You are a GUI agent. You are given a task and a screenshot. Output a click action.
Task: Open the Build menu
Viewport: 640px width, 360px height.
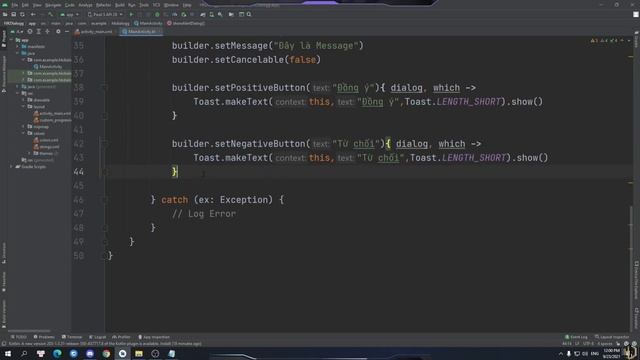tap(120, 5)
